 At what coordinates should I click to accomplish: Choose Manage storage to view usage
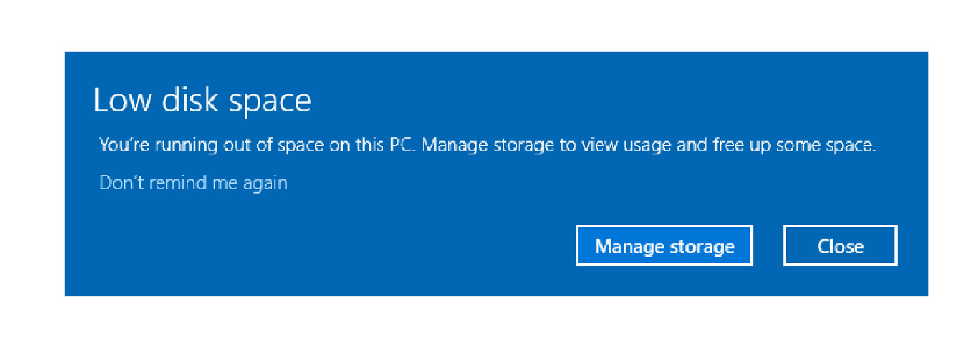tap(664, 246)
